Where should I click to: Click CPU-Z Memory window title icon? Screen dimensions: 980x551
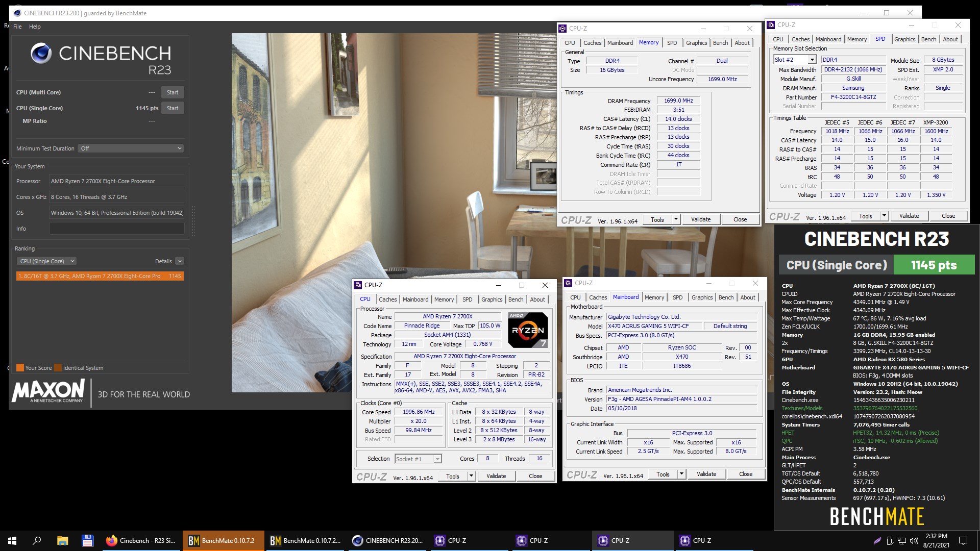tap(562, 29)
